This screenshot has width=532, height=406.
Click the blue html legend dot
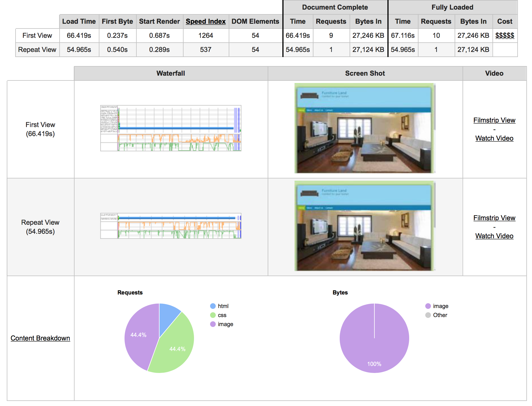tap(213, 306)
